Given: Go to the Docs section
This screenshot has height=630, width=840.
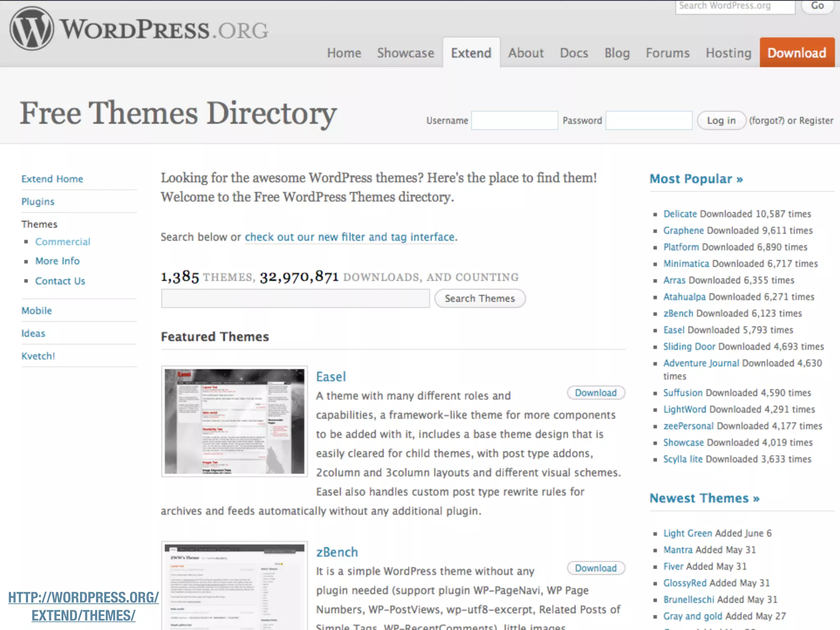Looking at the screenshot, I should (574, 53).
